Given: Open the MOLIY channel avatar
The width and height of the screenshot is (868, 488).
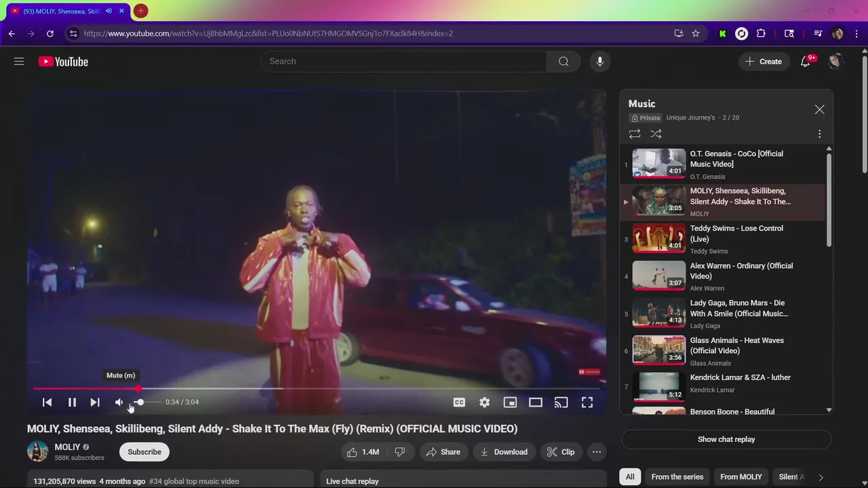Looking at the screenshot, I should (38, 451).
